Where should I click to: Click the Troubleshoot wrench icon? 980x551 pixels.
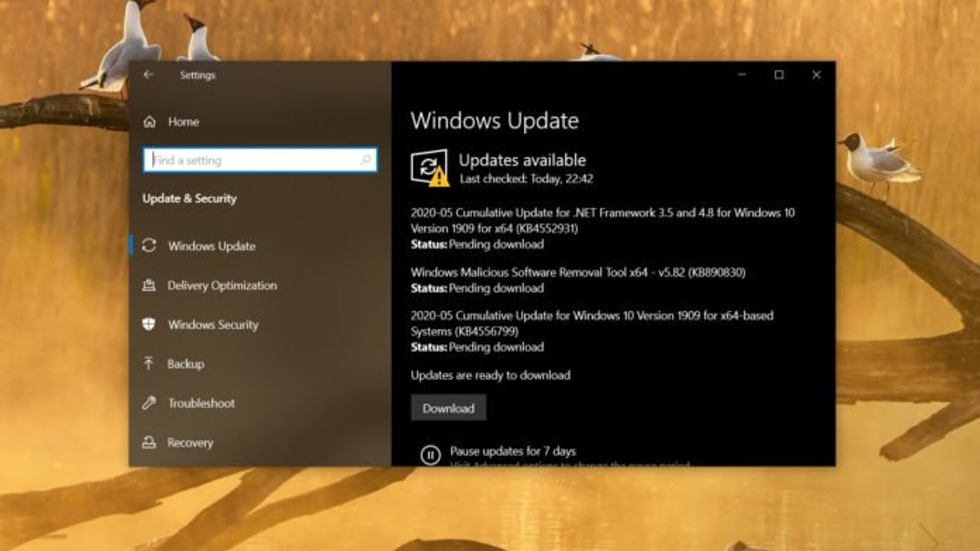[149, 403]
